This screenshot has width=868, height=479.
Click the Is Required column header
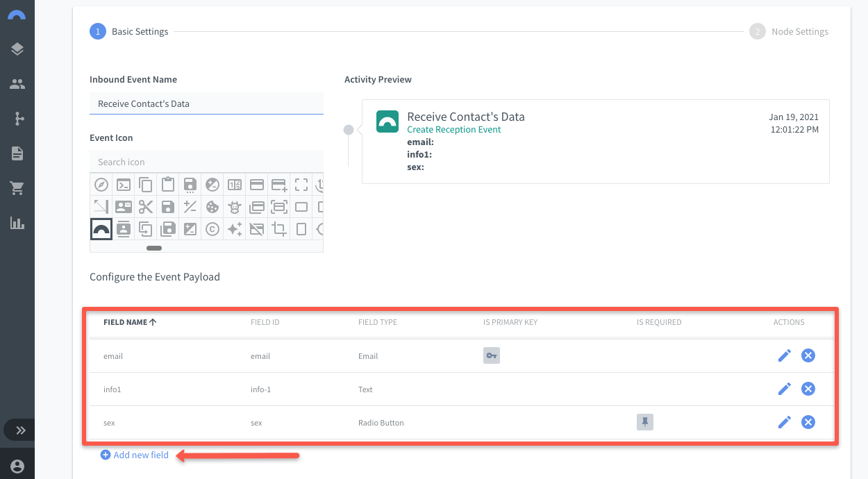[x=659, y=322]
